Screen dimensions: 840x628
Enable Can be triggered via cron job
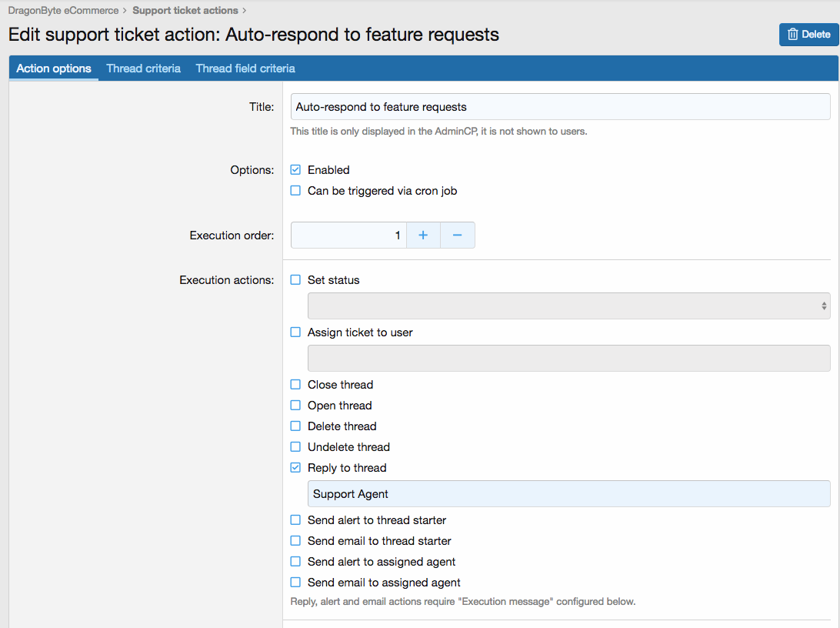[x=295, y=191]
